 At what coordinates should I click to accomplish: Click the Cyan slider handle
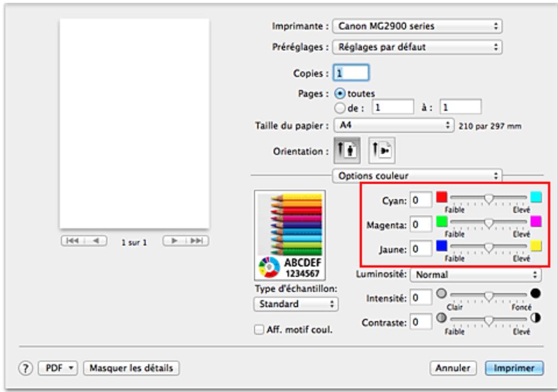coord(489,199)
